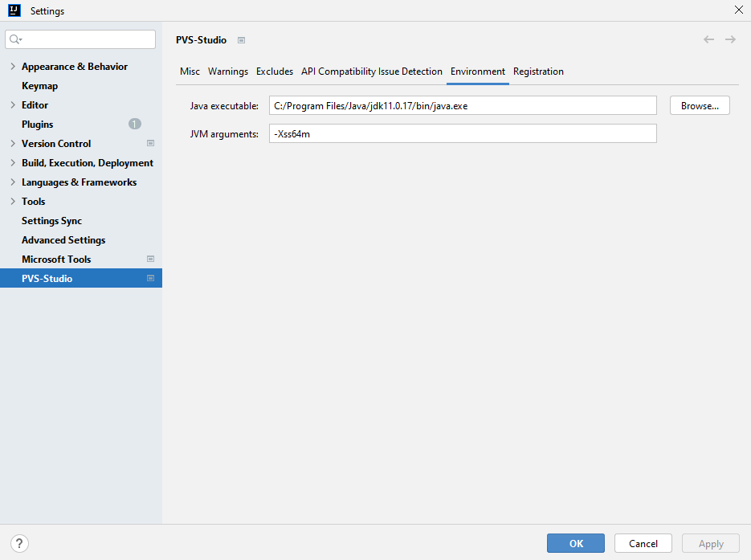Click the 'JVM arguments:' label
The width and height of the screenshot is (751, 560).
224,134
